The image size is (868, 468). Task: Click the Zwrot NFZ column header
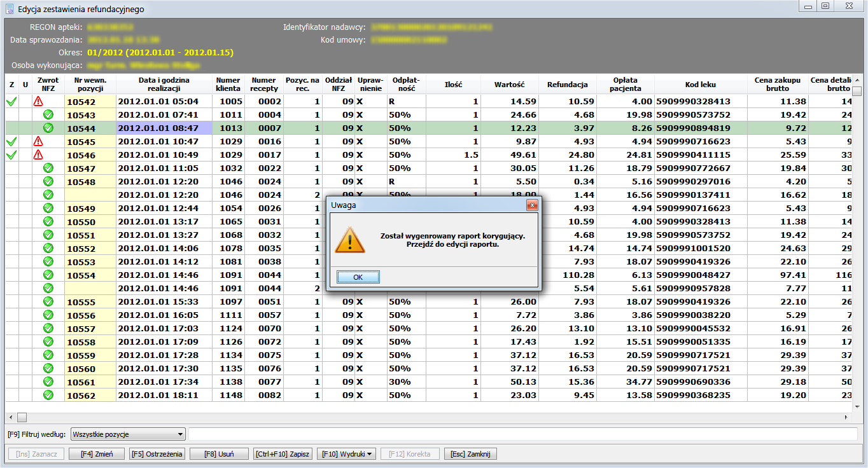(48, 84)
